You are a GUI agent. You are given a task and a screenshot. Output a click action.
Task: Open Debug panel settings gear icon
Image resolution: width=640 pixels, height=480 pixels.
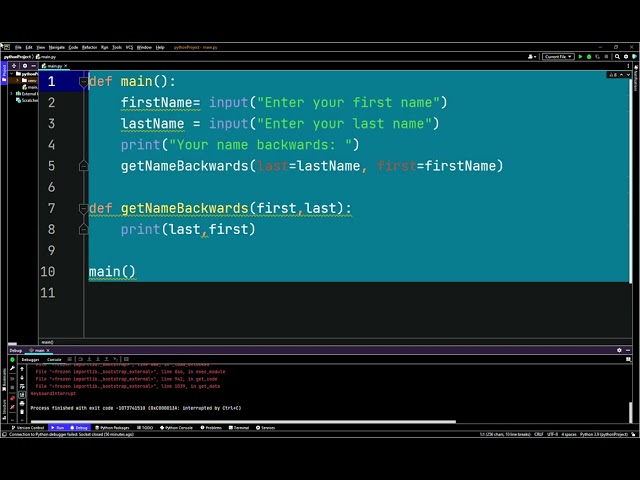click(619, 350)
